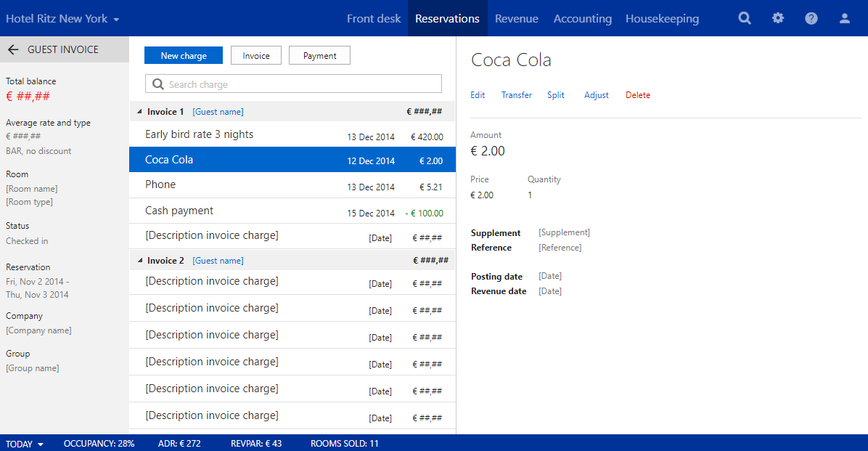Click the red Delete link
868x451 pixels.
638,94
